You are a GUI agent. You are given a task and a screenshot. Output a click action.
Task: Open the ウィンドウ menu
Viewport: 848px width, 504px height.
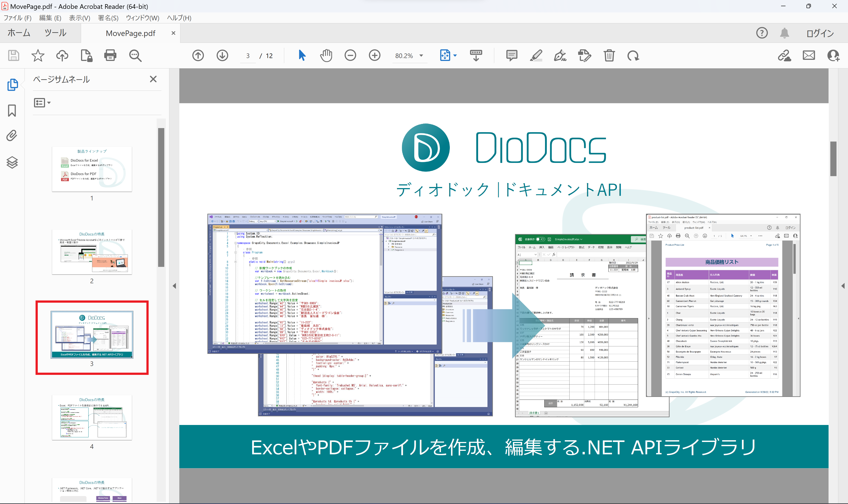click(143, 18)
